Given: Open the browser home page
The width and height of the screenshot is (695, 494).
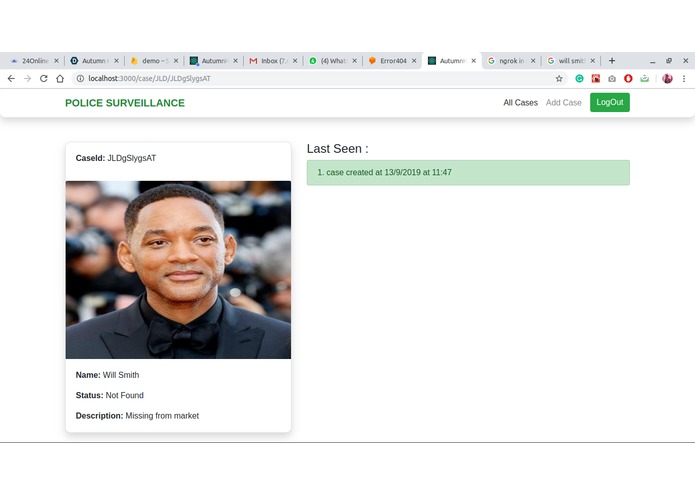Looking at the screenshot, I should coord(60,78).
